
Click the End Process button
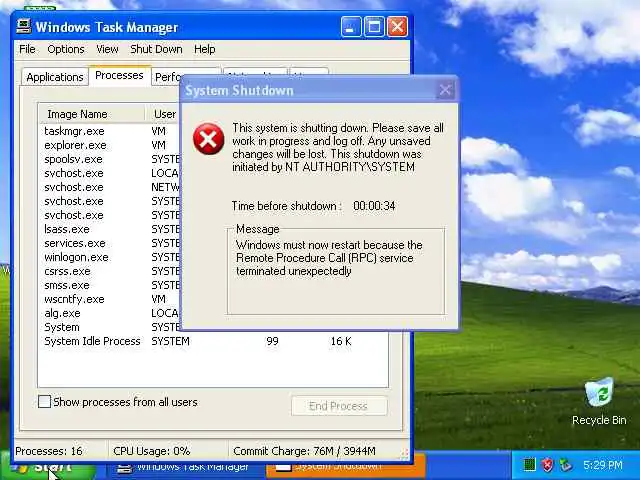338,406
